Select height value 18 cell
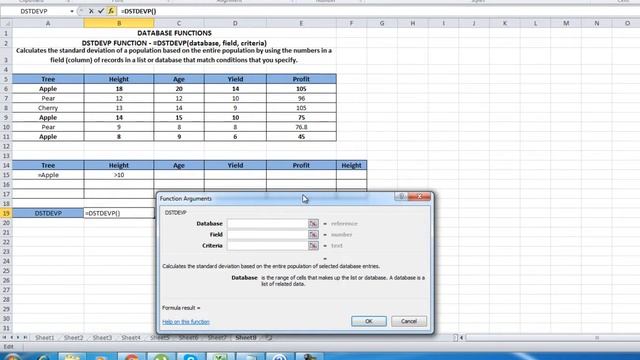The width and height of the screenshot is (640, 360). point(119,89)
